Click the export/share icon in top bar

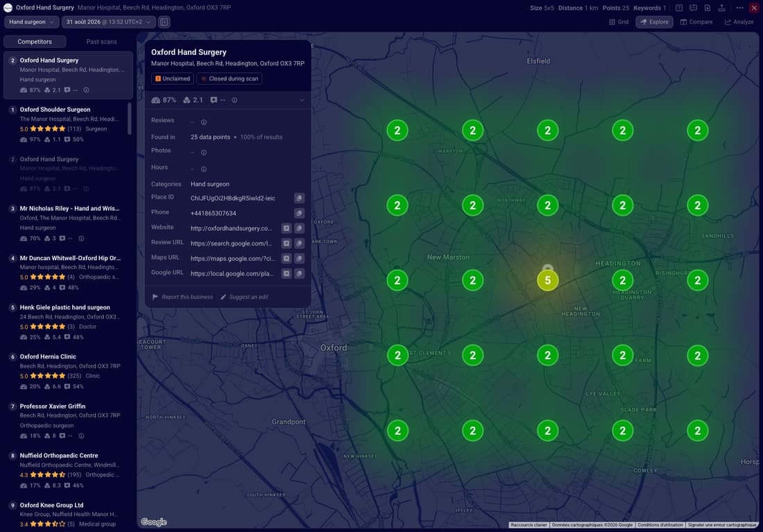click(x=721, y=8)
